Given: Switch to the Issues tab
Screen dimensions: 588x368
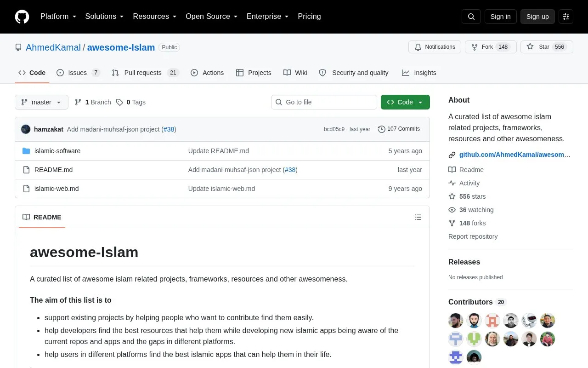Looking at the screenshot, I should coord(78,73).
